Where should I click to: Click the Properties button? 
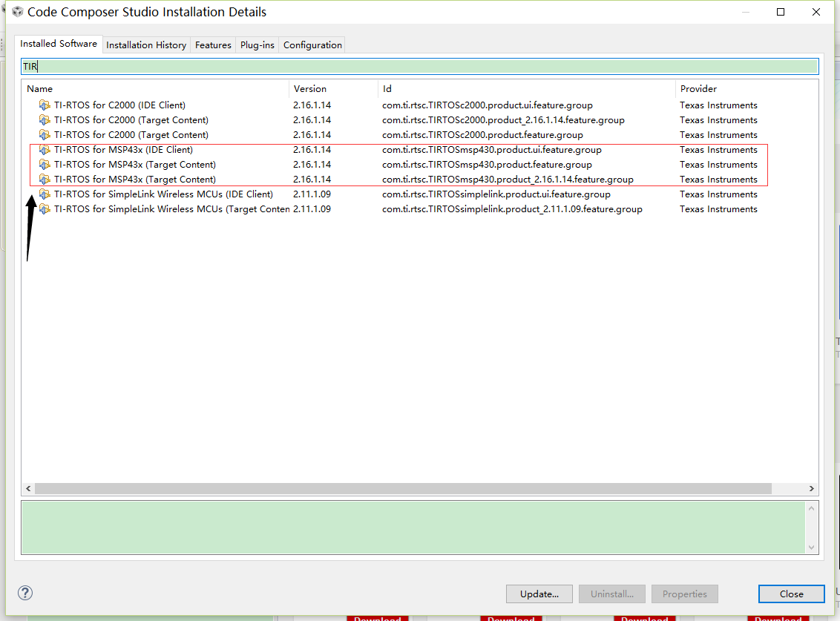(x=685, y=594)
